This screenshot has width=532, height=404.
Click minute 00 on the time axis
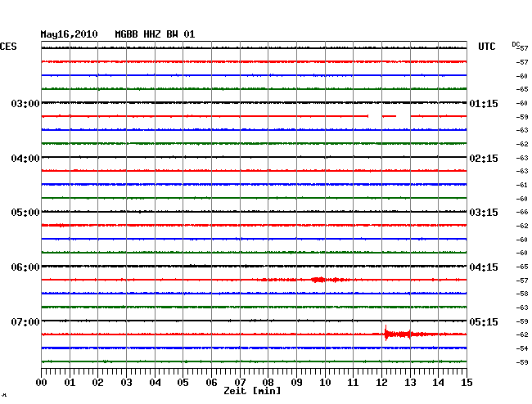[42, 382]
